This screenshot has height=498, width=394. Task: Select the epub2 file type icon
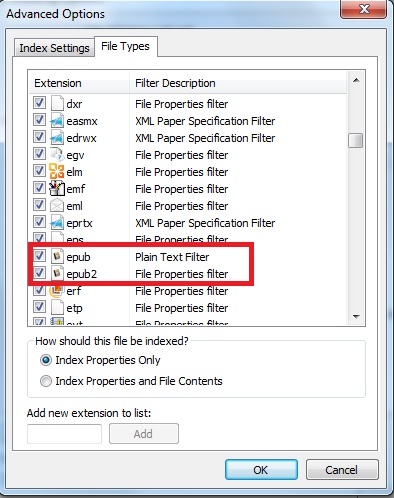pos(57,273)
